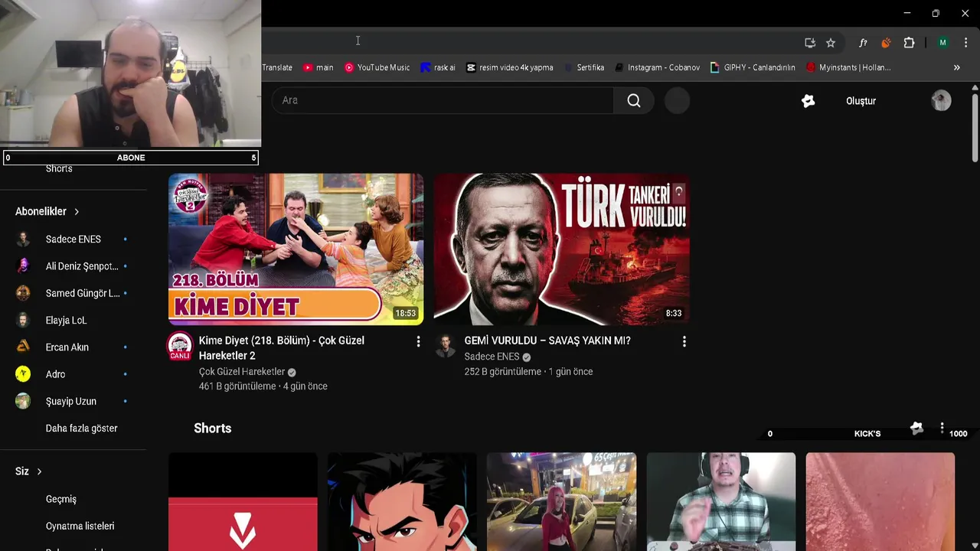Screen dimensions: 980x551
Task: Open GIPHY - Canlandırılın bookmark
Action: click(x=753, y=67)
